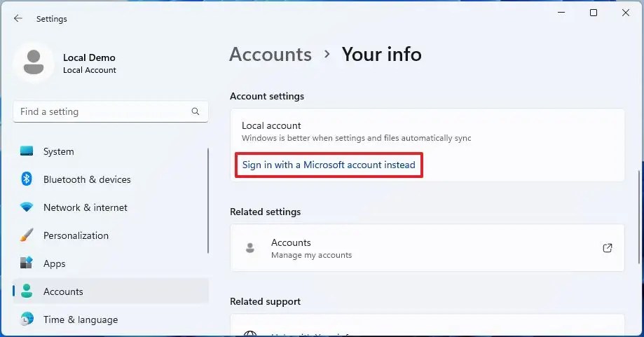
Task: Select the Accounts sidebar entry
Action: (111, 291)
